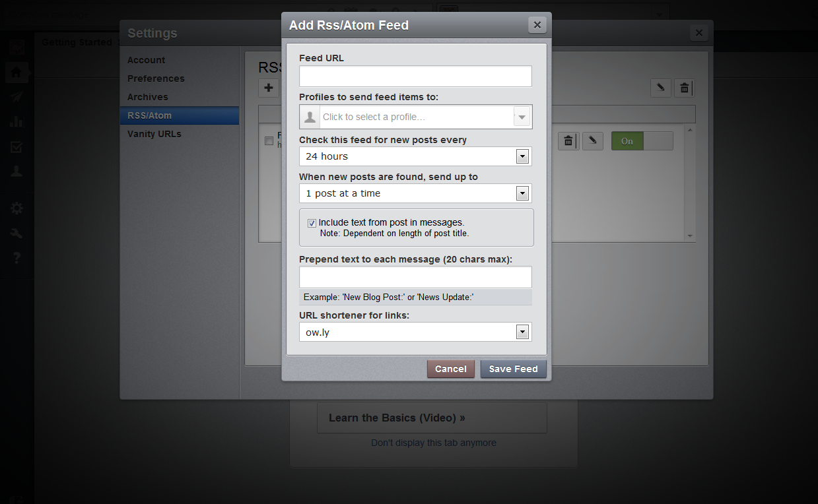Open the ow.ly URL shortener dropdown

(x=415, y=332)
